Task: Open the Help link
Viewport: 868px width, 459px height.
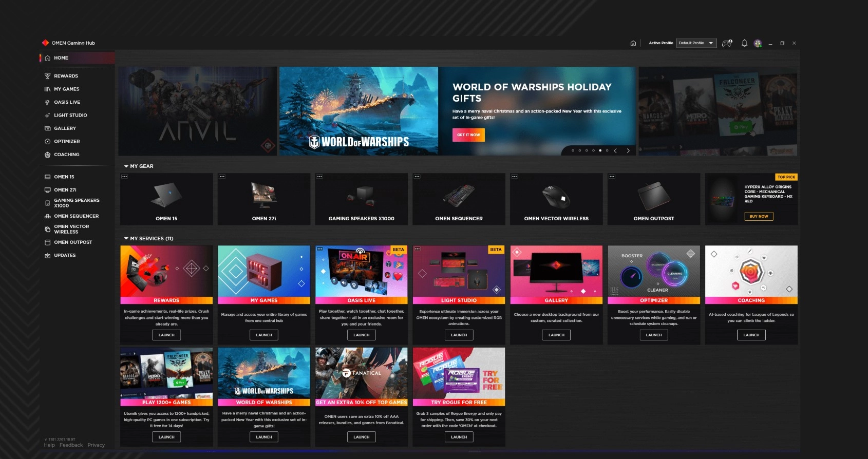Action: pos(49,445)
